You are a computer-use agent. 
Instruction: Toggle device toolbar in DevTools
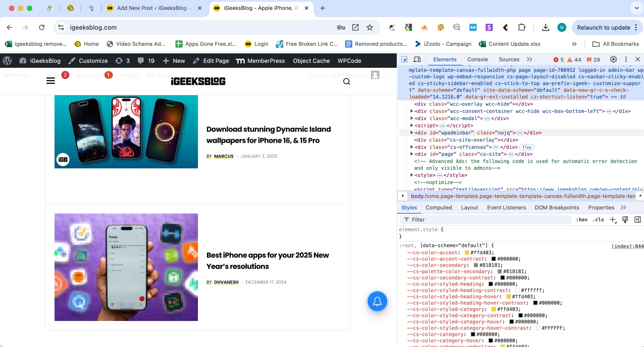click(x=417, y=59)
